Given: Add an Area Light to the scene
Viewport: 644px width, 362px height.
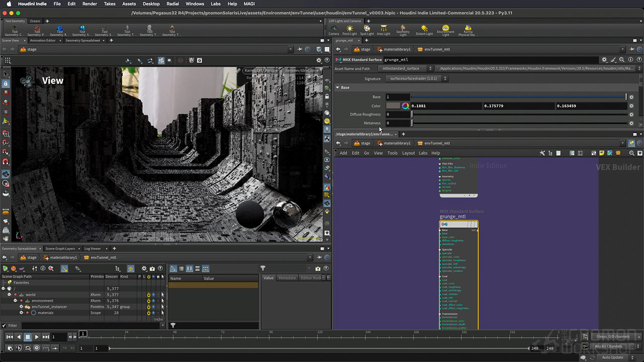Looking at the screenshot, I should point(383,29).
